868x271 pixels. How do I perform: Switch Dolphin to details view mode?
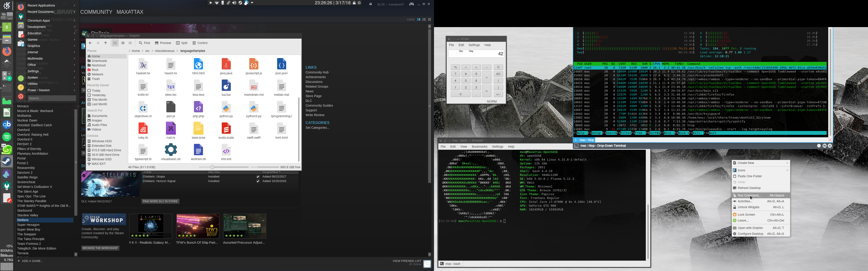(130, 43)
